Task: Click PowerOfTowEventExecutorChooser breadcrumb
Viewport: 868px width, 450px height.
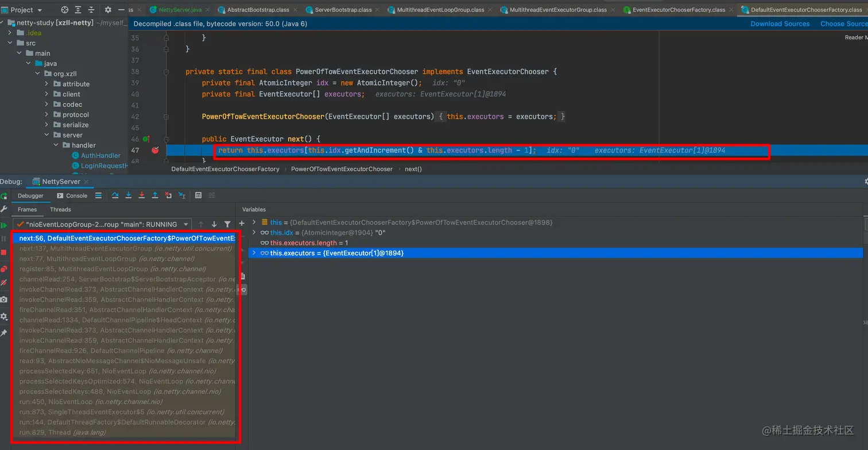Action: point(342,169)
